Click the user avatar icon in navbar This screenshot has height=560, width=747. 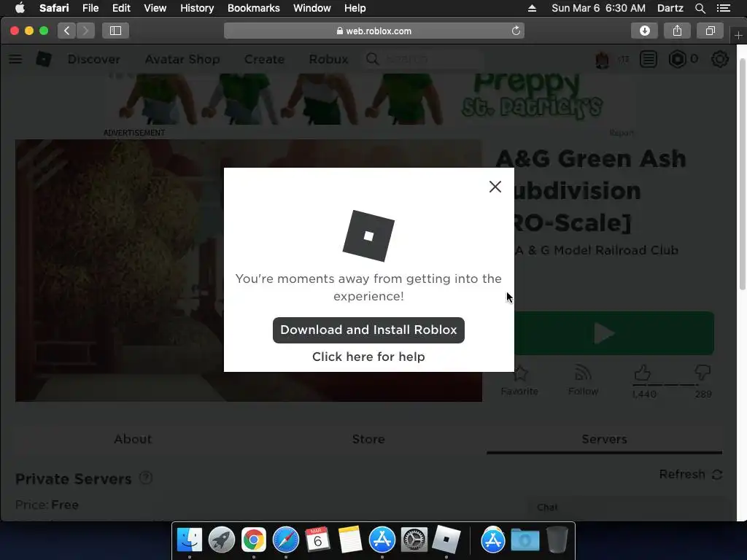tap(602, 60)
